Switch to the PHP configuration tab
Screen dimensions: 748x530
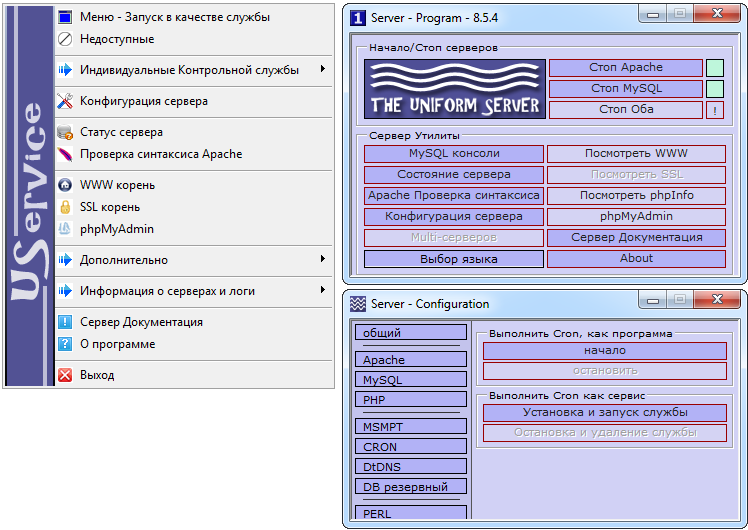pyautogui.click(x=411, y=399)
